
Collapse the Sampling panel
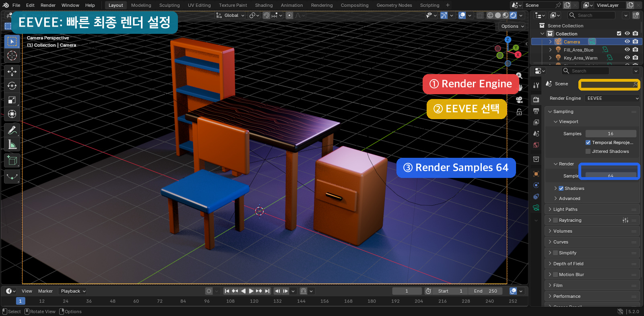pyautogui.click(x=550, y=112)
